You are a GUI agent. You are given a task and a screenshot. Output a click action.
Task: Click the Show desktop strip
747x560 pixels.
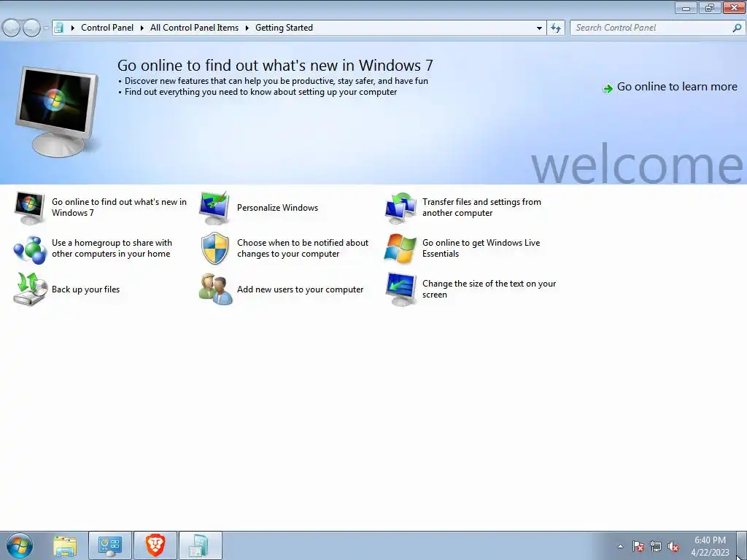pos(742,545)
